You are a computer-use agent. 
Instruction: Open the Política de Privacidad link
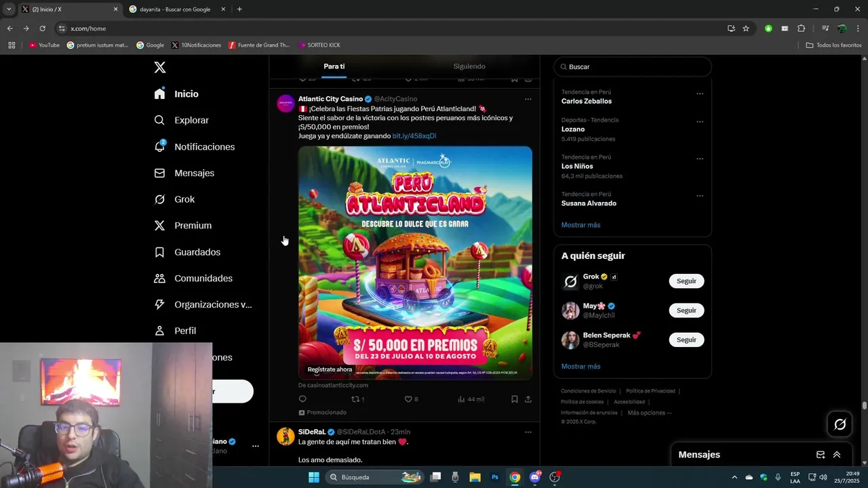click(650, 391)
